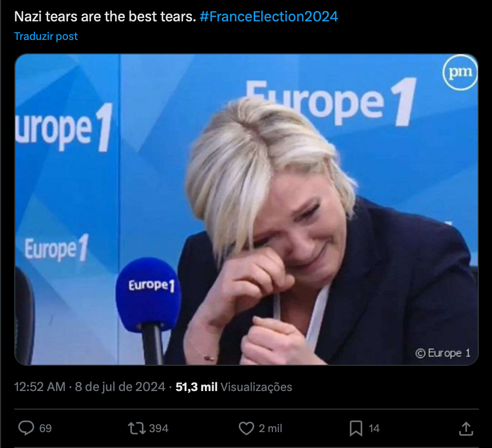Click the date 8 de jul de 2024
The width and height of the screenshot is (492, 448).
pos(120,387)
